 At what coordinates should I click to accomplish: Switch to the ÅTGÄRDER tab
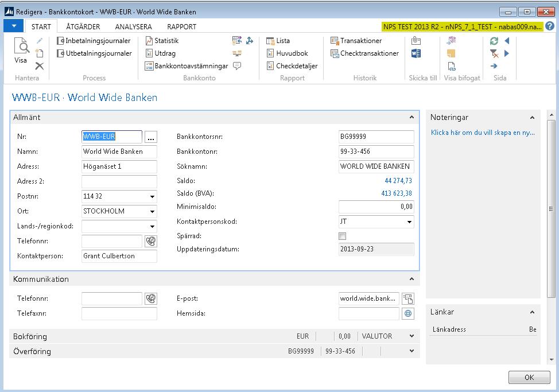coord(83,27)
